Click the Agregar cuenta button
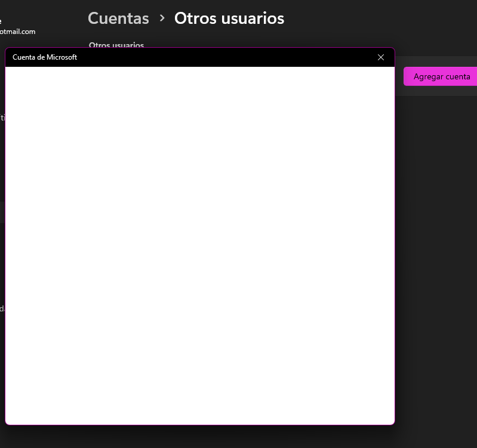Viewport: 477px width, 448px height. pos(441,76)
